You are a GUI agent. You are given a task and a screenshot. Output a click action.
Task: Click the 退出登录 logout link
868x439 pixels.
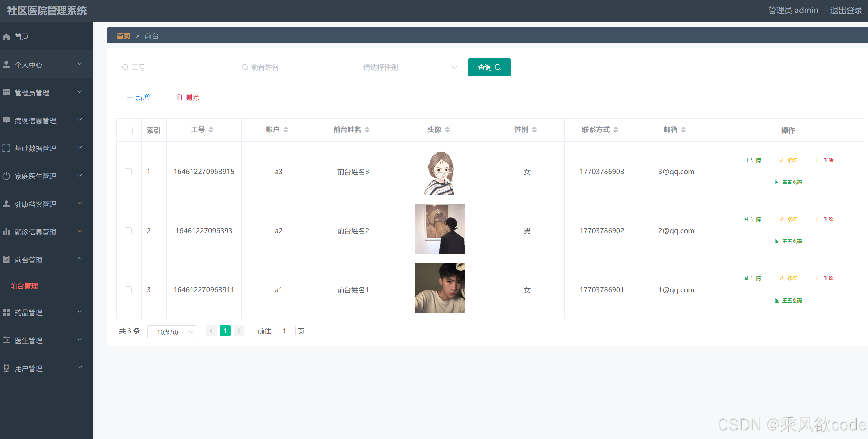click(x=845, y=11)
